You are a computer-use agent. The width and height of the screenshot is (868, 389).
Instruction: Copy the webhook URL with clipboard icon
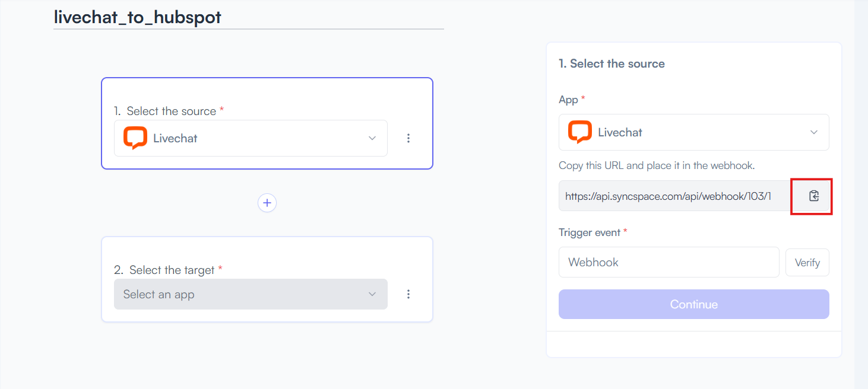click(813, 196)
